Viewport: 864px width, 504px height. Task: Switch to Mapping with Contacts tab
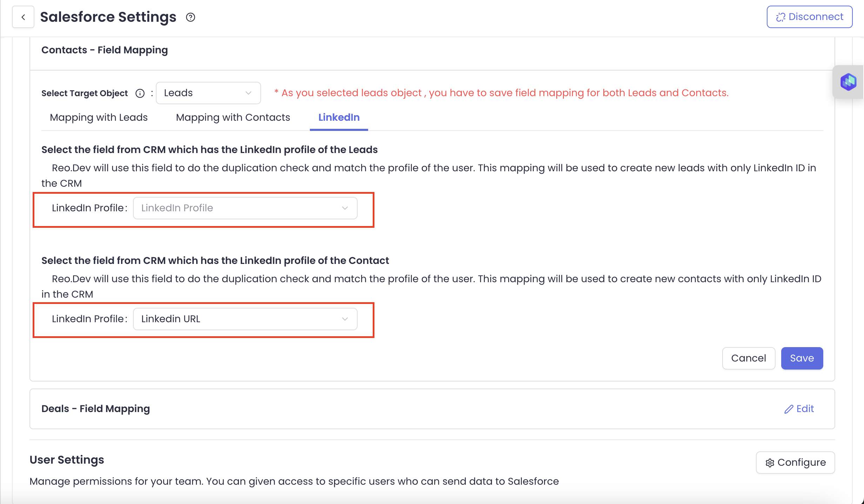pyautogui.click(x=233, y=118)
